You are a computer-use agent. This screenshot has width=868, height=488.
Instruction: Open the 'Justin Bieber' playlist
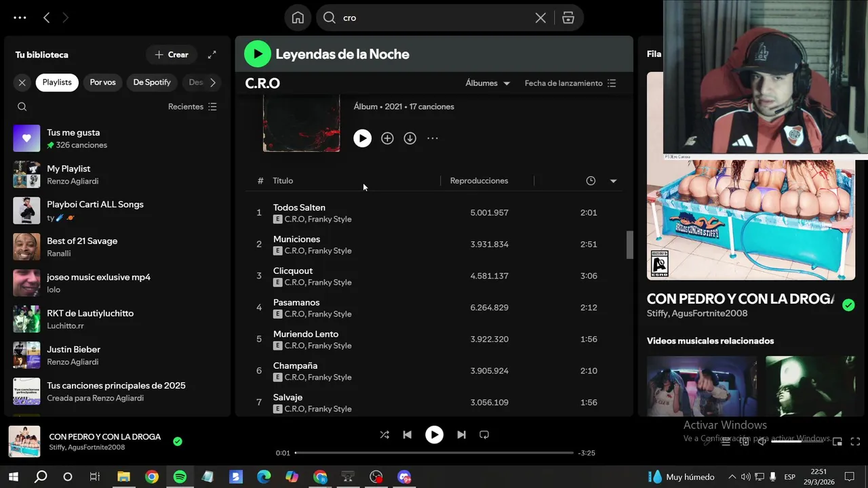(117, 354)
